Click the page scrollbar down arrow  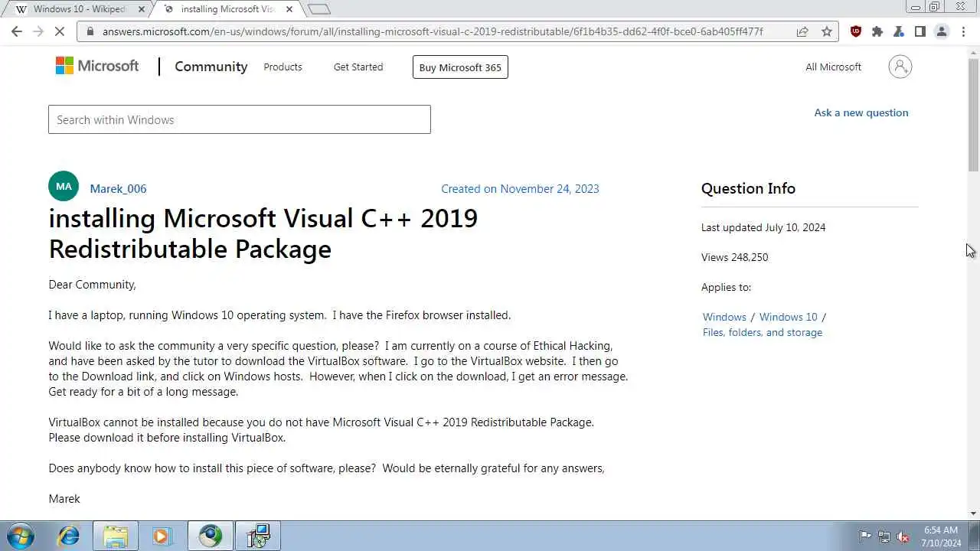(973, 514)
